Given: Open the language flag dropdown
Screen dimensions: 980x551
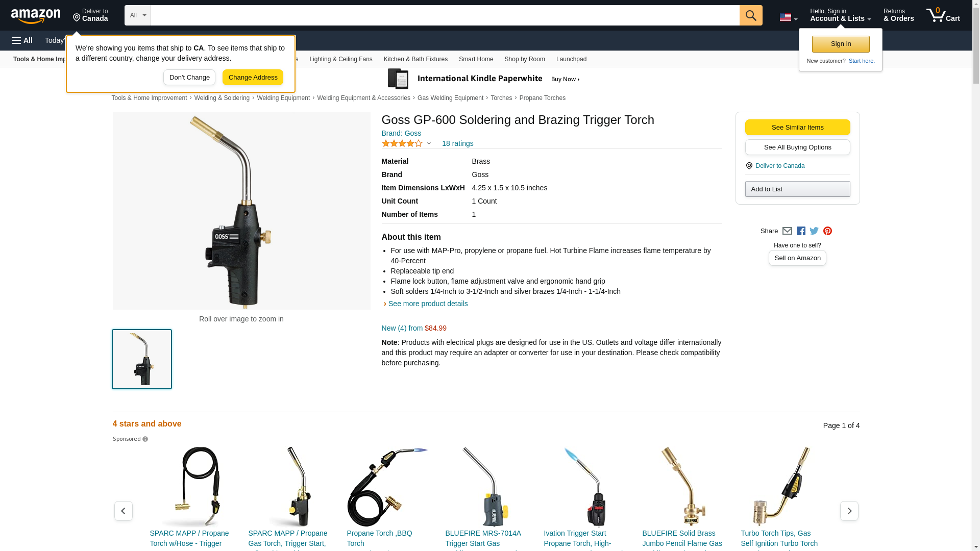Looking at the screenshot, I should pyautogui.click(x=788, y=17).
